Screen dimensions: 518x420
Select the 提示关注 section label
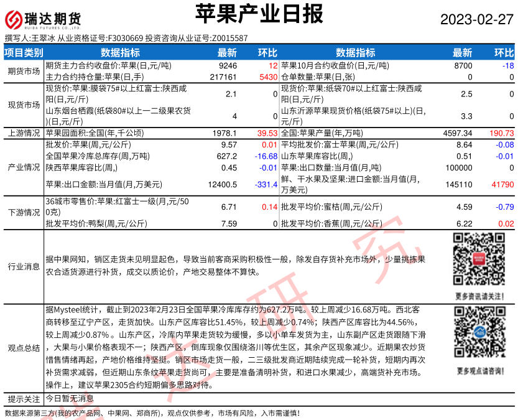point(24,399)
